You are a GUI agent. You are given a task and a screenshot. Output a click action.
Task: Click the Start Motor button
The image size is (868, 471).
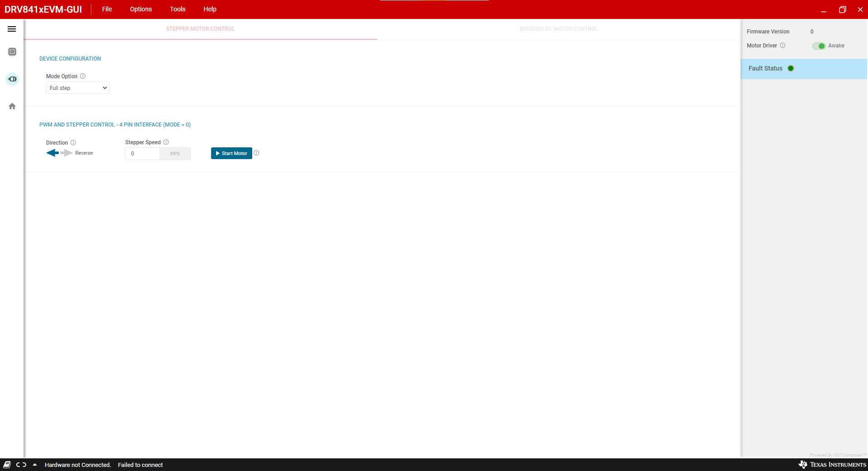point(231,153)
